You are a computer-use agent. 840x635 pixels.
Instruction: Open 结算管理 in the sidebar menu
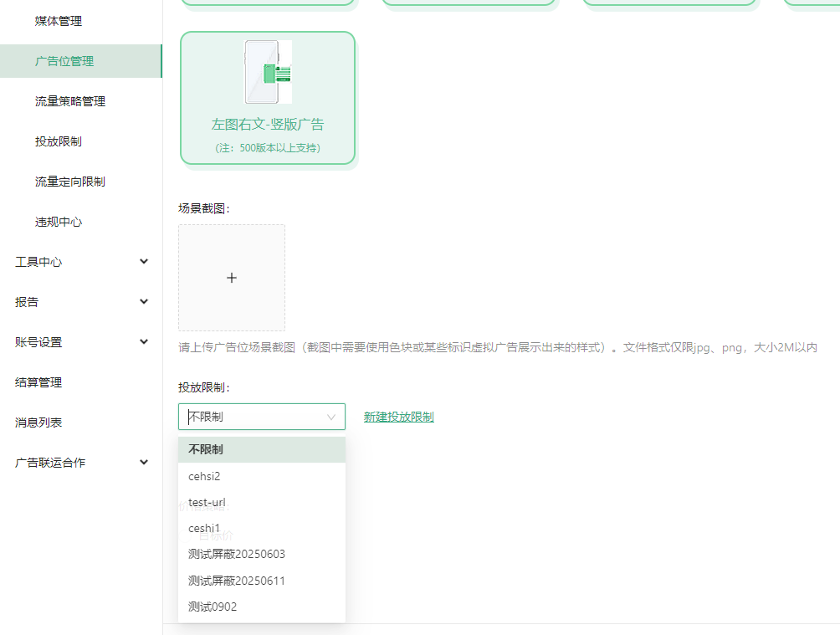coord(39,382)
